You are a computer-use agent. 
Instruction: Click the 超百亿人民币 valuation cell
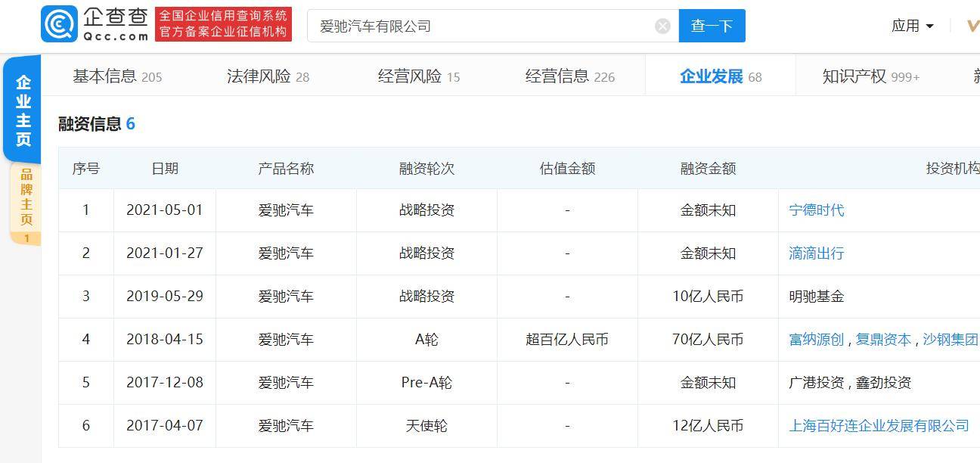tap(567, 340)
